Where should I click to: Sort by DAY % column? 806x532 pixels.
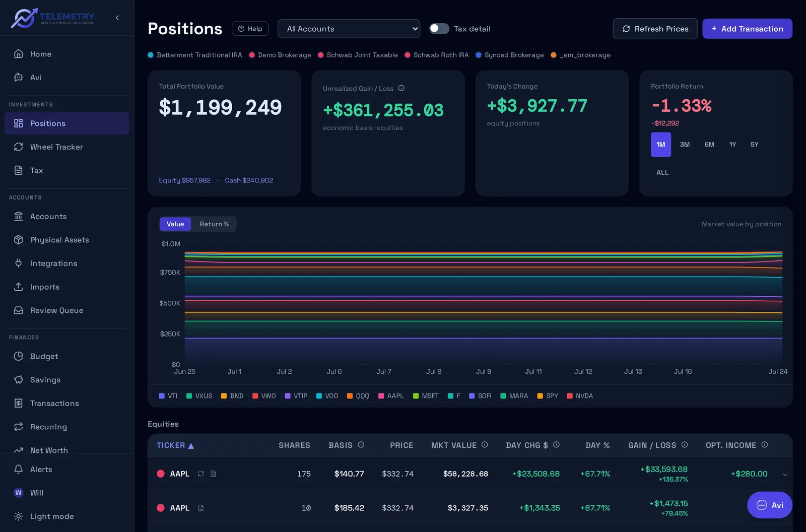pyautogui.click(x=597, y=445)
